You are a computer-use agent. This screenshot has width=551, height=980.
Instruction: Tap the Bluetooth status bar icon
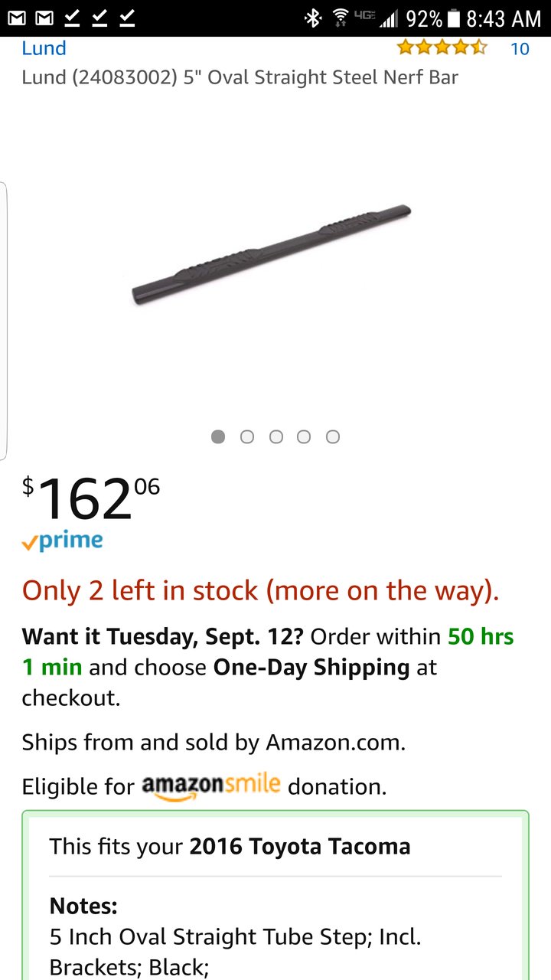pos(313,18)
